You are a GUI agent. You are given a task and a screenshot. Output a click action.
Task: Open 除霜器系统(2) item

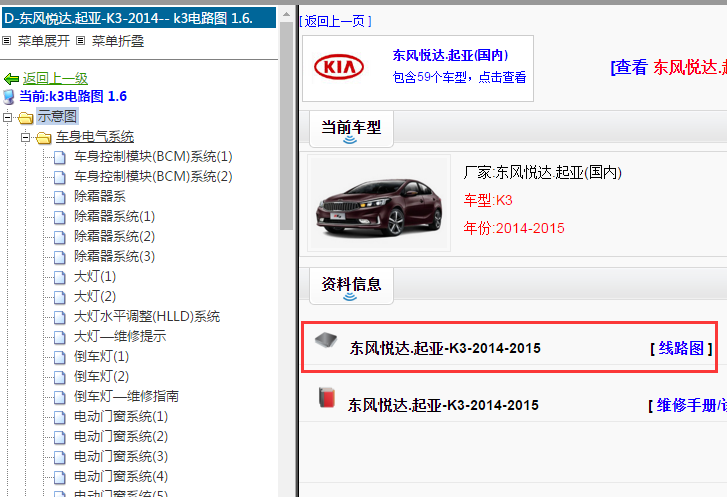[114, 236]
